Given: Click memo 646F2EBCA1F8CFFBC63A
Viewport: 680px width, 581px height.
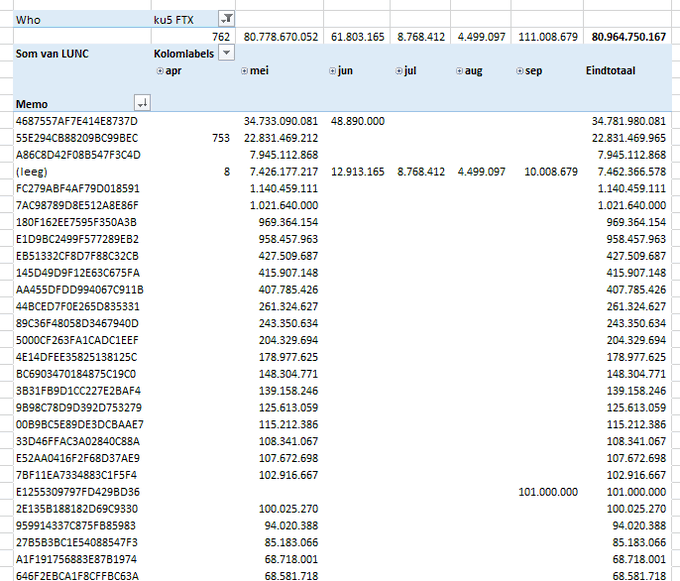Looking at the screenshot, I should click(77, 576).
